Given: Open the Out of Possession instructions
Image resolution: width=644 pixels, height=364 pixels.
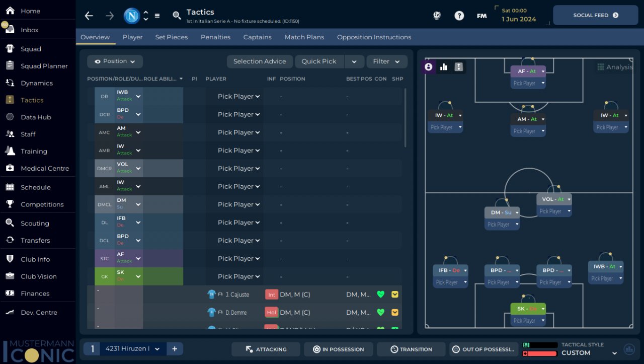Looking at the screenshot, I should pyautogui.click(x=484, y=349).
